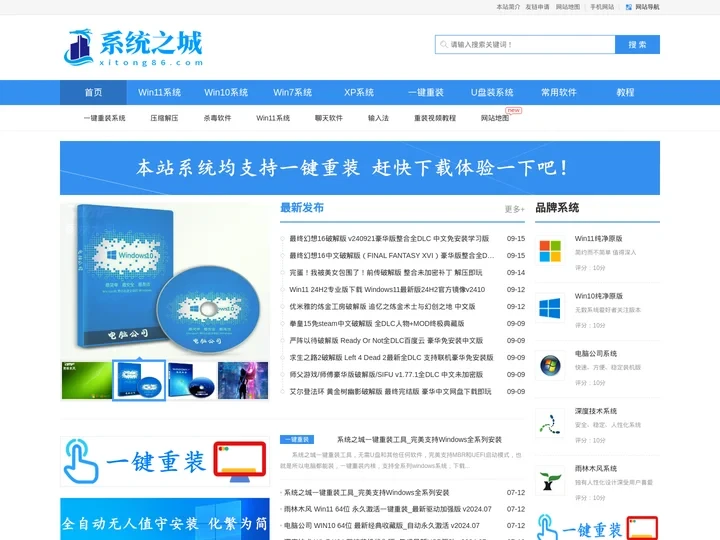The image size is (720, 540).
Task: Click the blue 一键重装 category tag
Action: click(x=297, y=440)
